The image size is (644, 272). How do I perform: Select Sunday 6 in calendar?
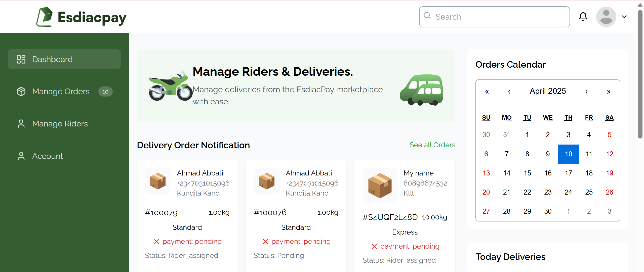pos(486,154)
